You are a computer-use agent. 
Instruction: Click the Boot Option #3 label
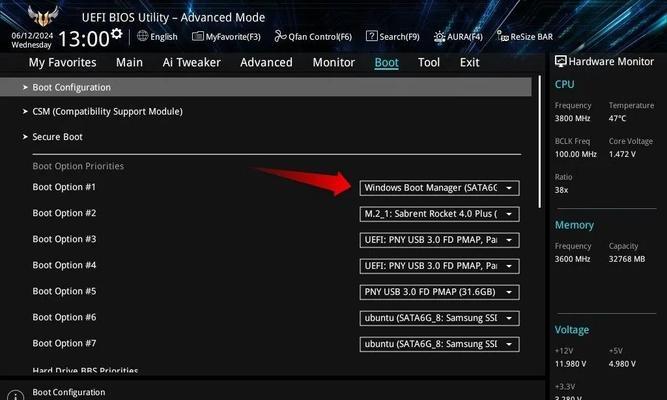(64, 239)
